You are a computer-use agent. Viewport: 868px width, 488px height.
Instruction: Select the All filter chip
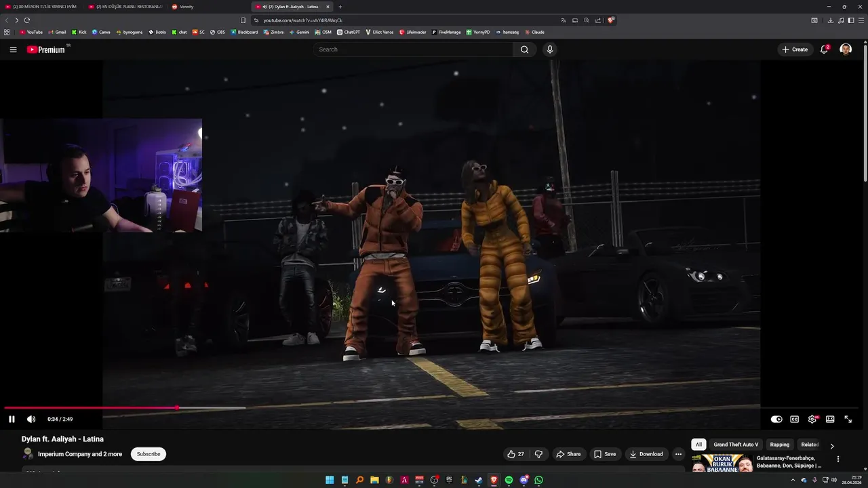pyautogui.click(x=698, y=445)
